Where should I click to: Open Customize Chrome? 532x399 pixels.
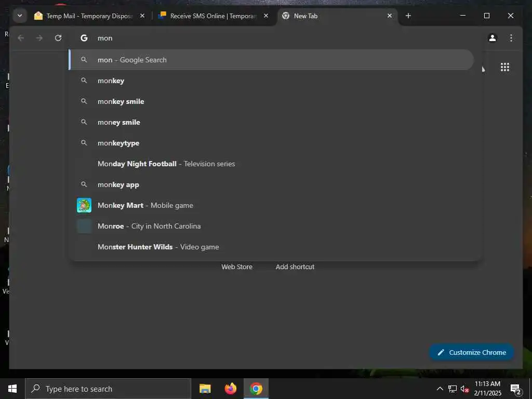coord(472,353)
